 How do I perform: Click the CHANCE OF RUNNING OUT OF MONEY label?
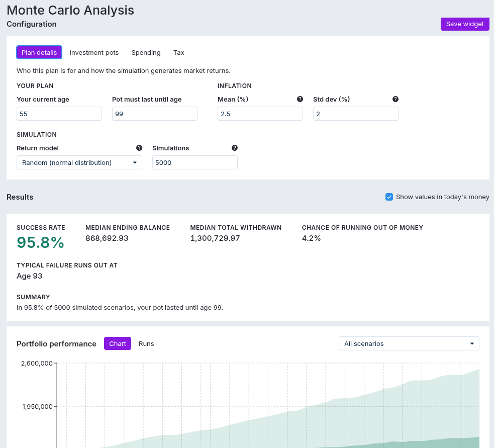[x=362, y=228]
